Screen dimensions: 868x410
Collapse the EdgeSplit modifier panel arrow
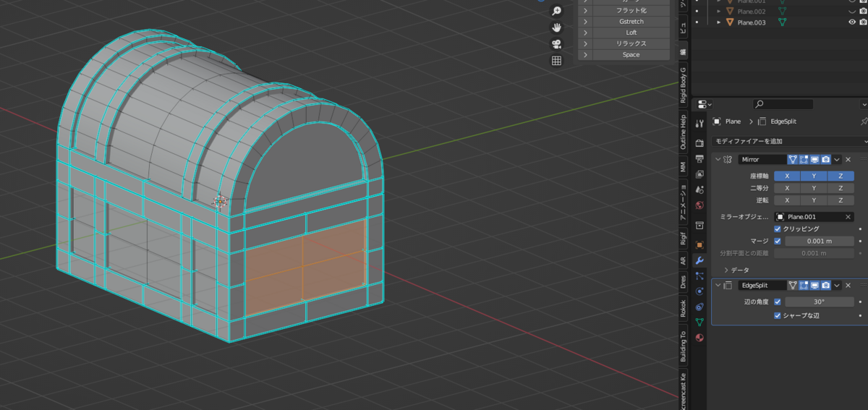[718, 286]
